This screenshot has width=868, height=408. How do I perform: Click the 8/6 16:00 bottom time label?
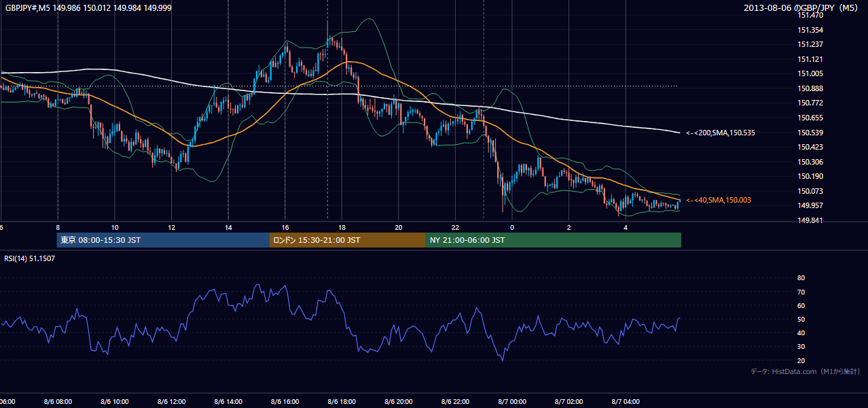tap(285, 402)
